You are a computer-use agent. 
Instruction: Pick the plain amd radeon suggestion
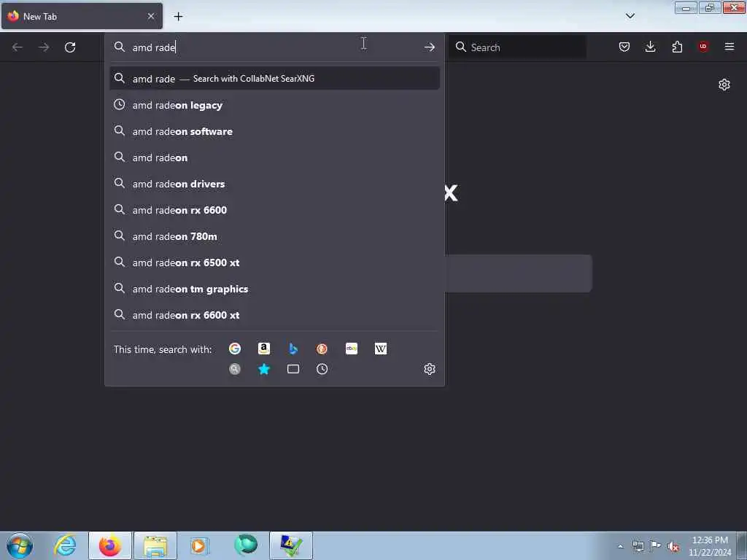[x=274, y=157]
